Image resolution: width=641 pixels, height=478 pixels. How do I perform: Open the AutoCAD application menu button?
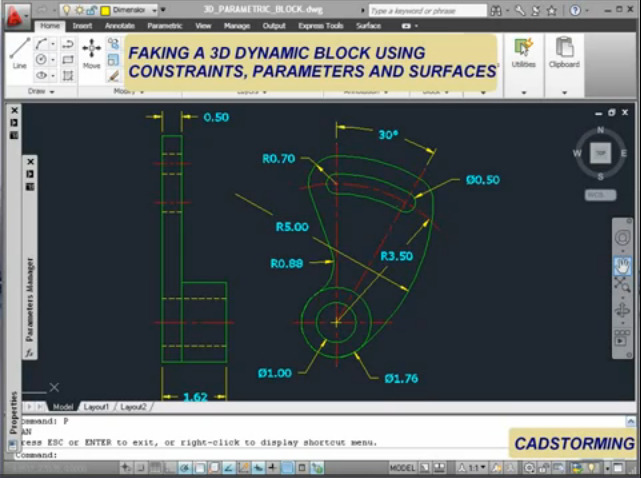tap(16, 16)
